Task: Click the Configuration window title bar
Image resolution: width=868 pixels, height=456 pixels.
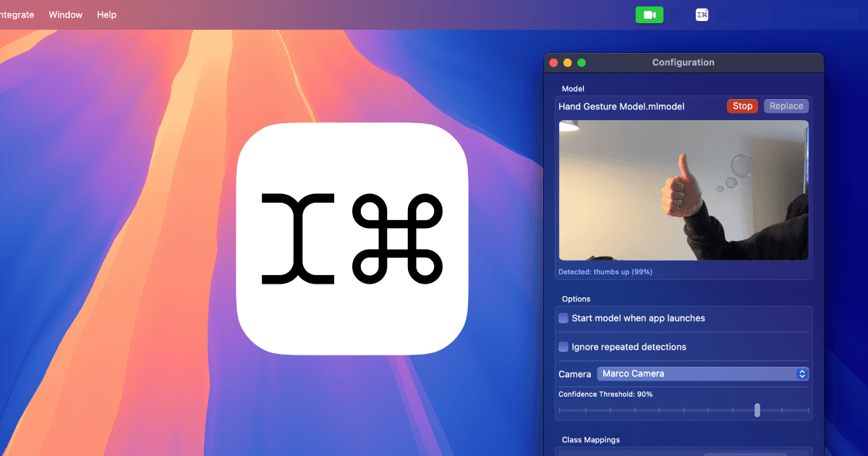Action: tap(683, 62)
